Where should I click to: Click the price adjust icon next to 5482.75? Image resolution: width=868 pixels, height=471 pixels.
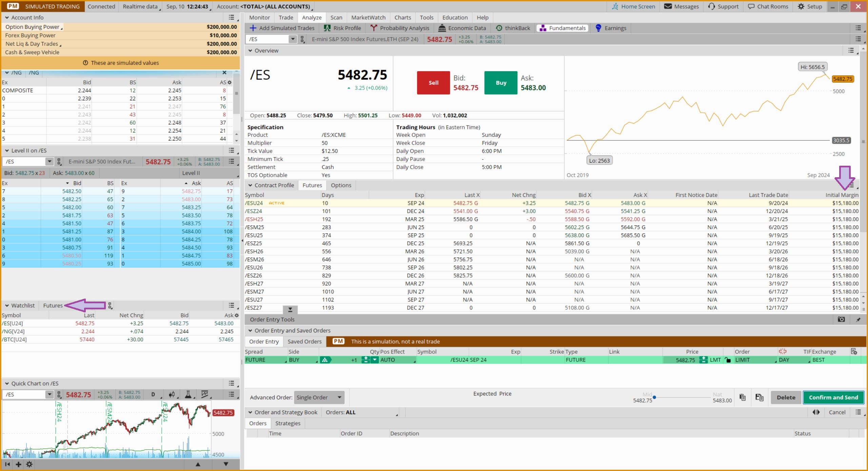point(703,360)
